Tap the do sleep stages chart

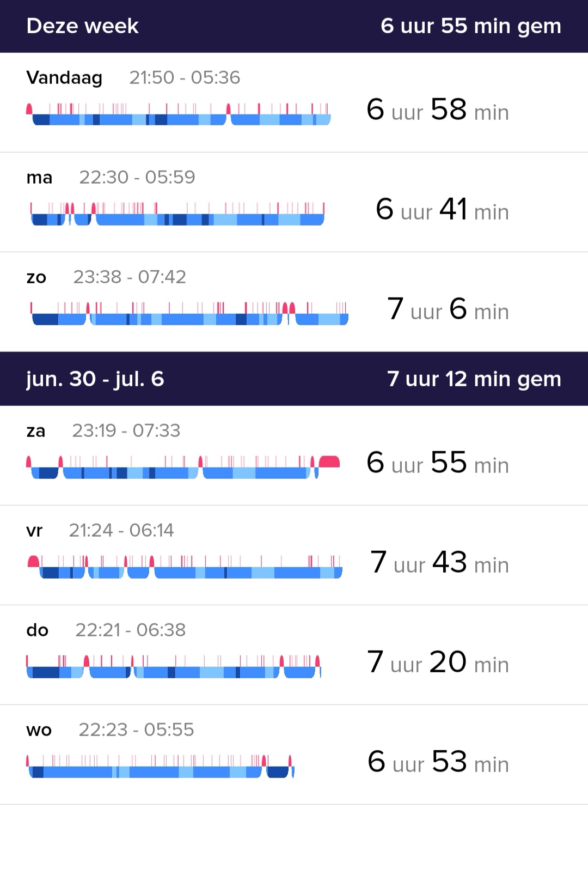tap(173, 667)
